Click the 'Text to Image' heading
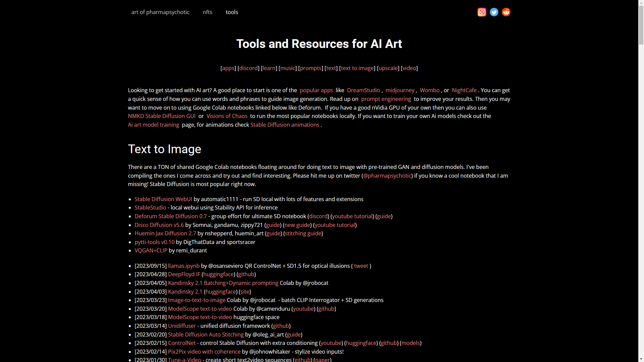Image resolution: width=644 pixels, height=362 pixels. [x=165, y=149]
